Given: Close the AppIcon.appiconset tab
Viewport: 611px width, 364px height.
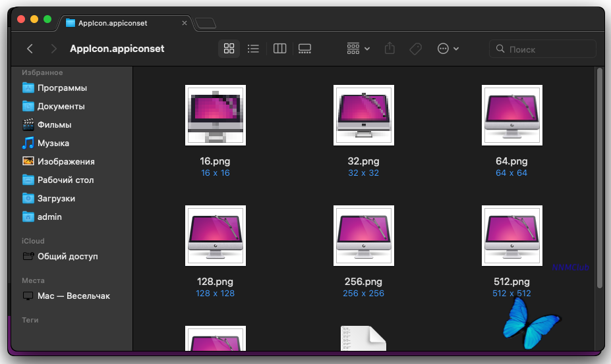Looking at the screenshot, I should point(185,23).
